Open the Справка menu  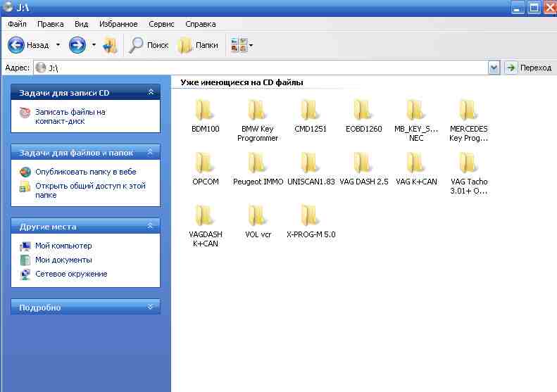click(x=201, y=24)
